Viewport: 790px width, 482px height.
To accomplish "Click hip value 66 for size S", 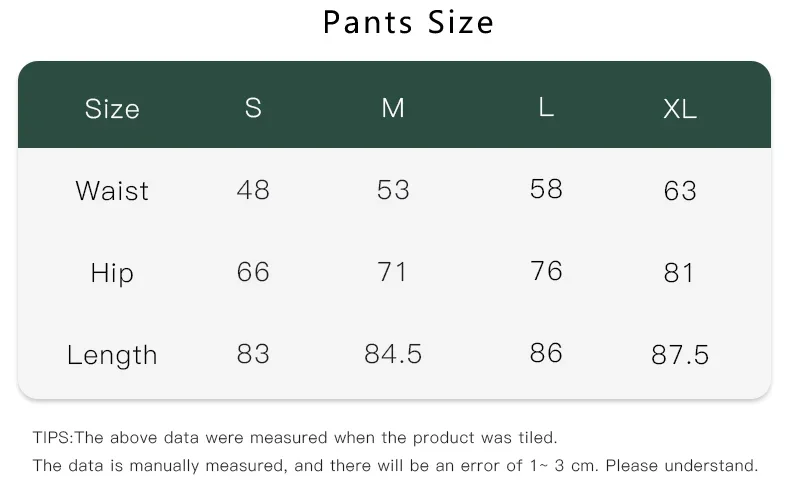I will [x=253, y=272].
